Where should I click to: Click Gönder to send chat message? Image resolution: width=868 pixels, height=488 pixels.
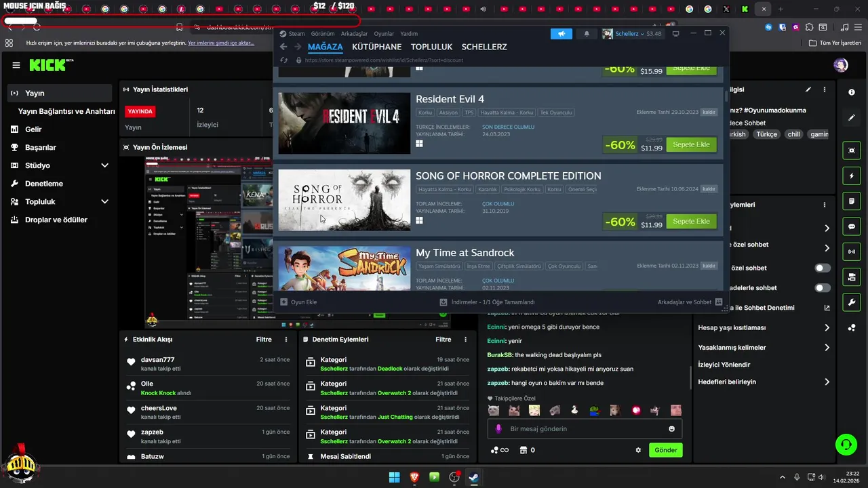[x=666, y=450]
